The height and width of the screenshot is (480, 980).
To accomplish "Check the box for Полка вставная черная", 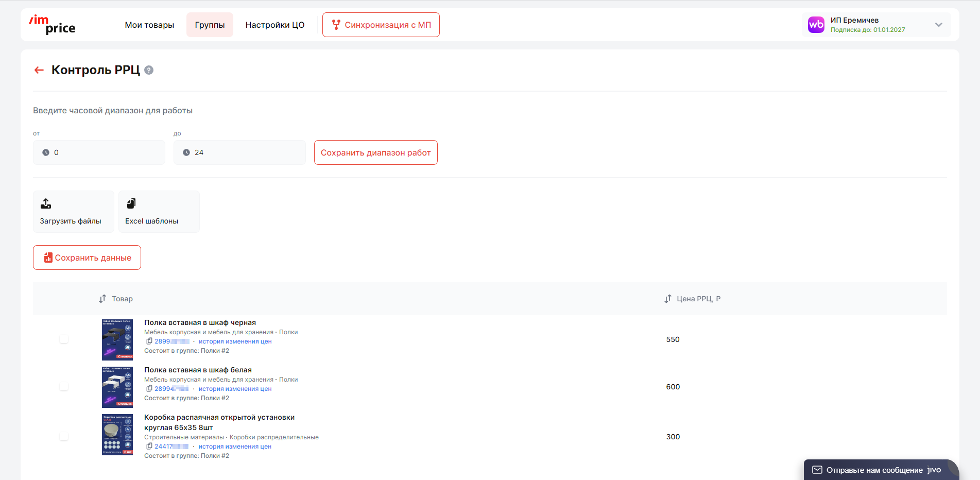I will tap(64, 339).
